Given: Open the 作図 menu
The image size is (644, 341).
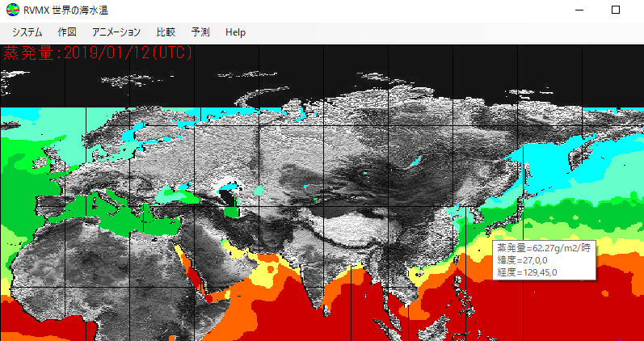Looking at the screenshot, I should (67, 32).
